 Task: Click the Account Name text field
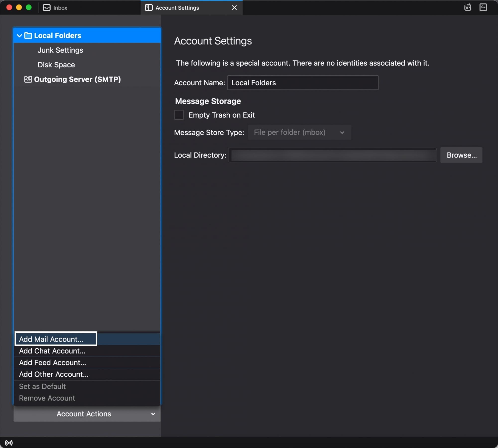(303, 83)
